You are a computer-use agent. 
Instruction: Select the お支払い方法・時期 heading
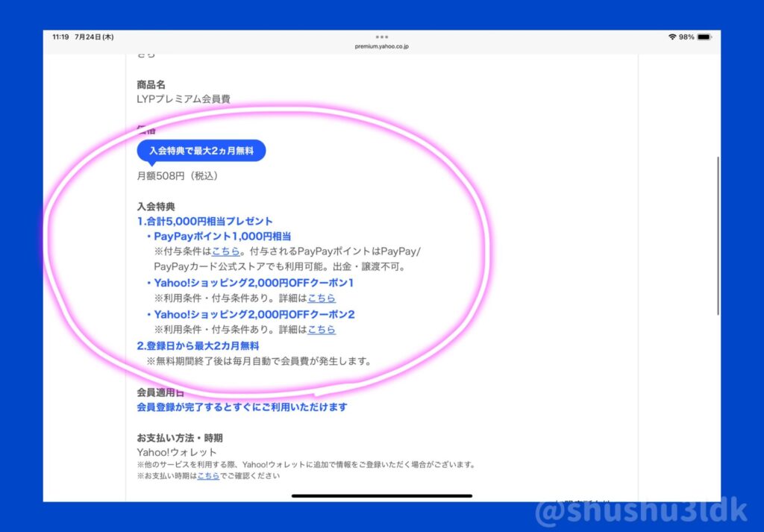pyautogui.click(x=180, y=438)
